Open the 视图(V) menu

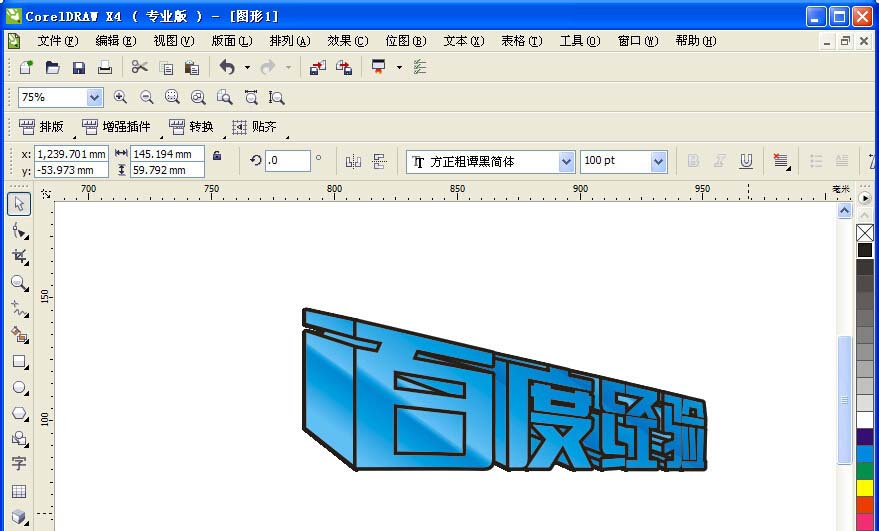click(174, 41)
